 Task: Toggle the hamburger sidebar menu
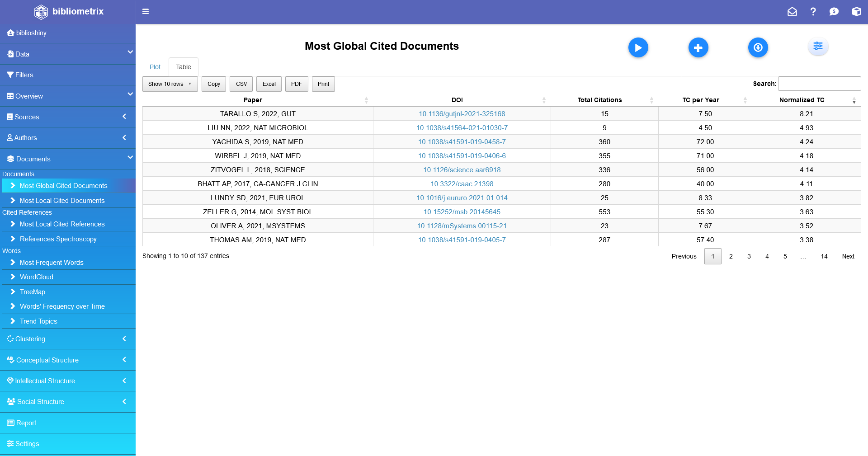tap(146, 11)
